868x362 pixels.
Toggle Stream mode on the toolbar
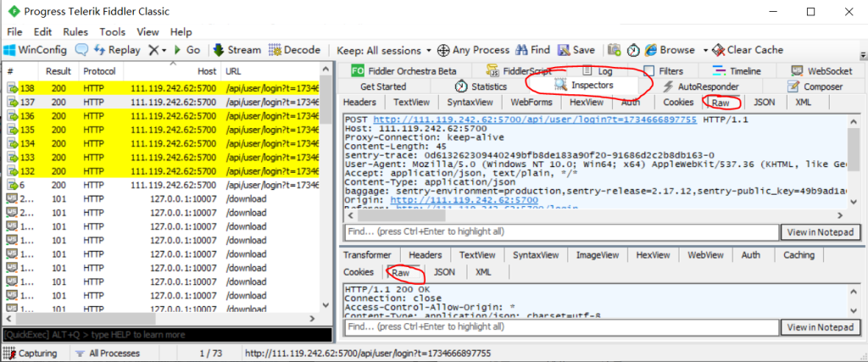point(236,50)
